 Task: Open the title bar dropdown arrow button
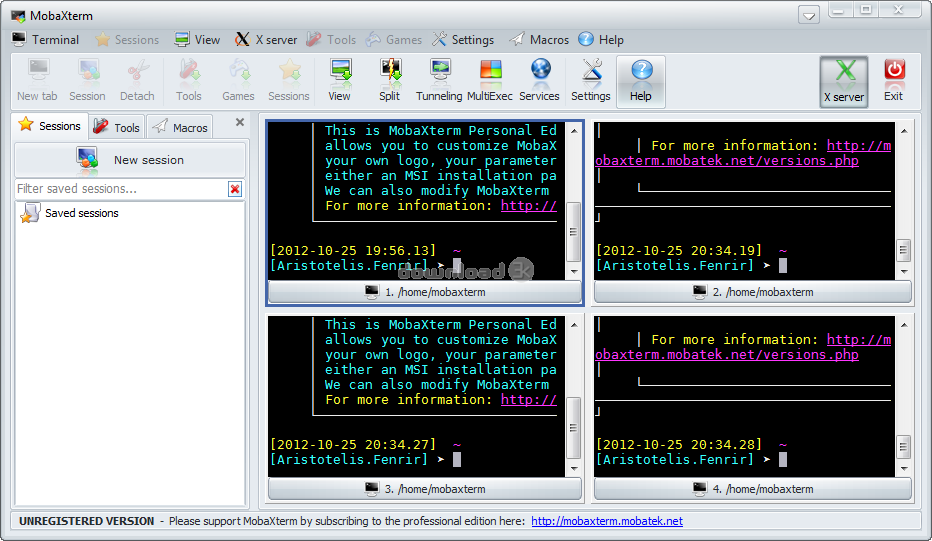click(809, 15)
